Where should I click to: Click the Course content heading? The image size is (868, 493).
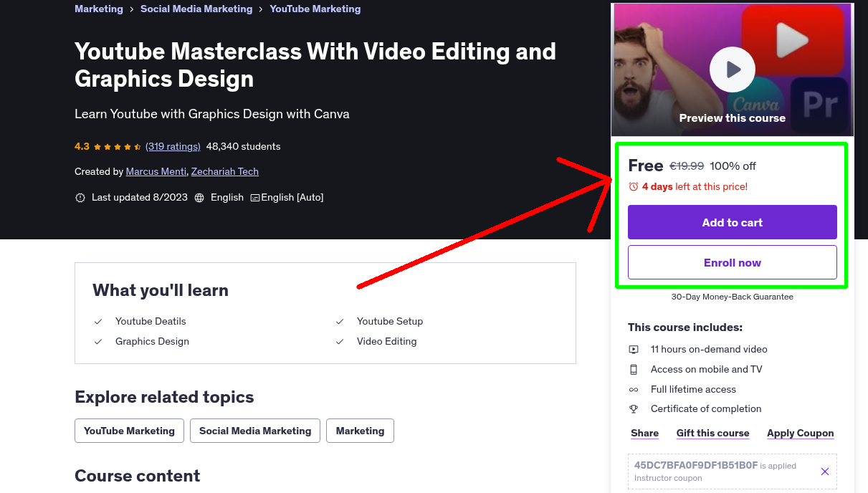pyautogui.click(x=138, y=476)
